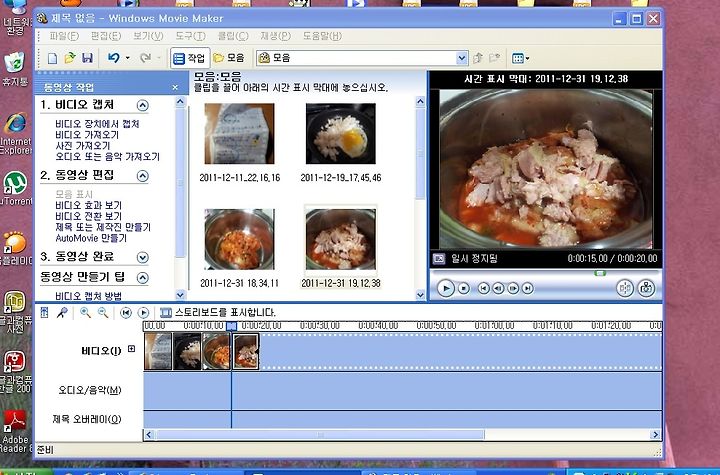Viewport: 720px width, 475px height.
Task: Select the 2011-12-31 18,34,11 clip thumbnail
Action: pos(239,239)
